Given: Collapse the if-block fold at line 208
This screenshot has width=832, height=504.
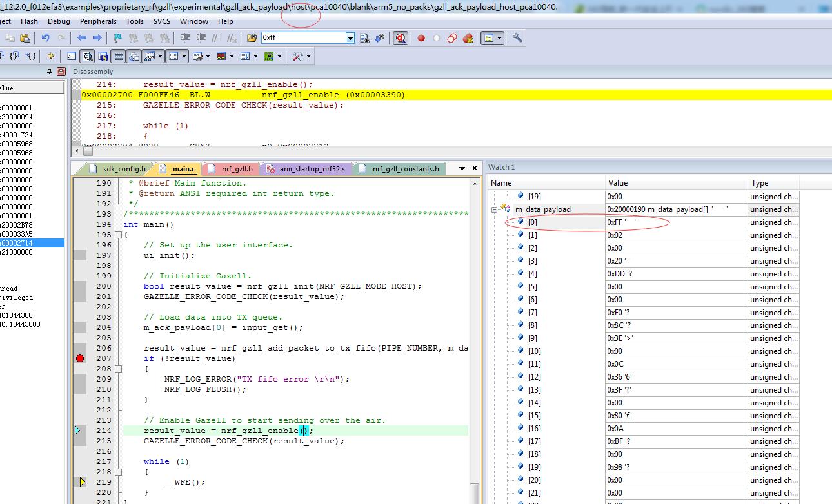Looking at the screenshot, I should coord(118,369).
